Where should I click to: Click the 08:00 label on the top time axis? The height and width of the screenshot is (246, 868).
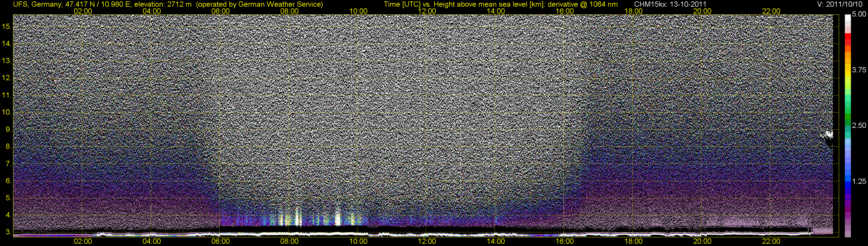[x=289, y=11]
